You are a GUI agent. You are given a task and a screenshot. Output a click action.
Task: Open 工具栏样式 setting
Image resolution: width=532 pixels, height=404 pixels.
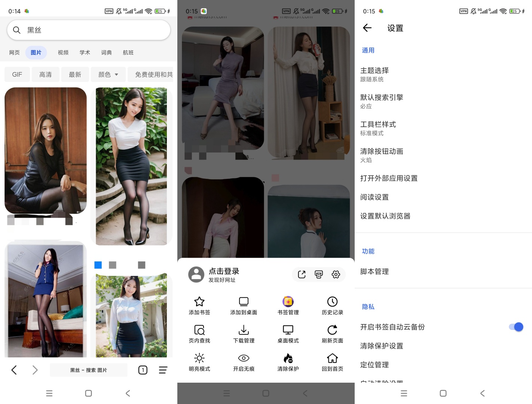coord(443,128)
